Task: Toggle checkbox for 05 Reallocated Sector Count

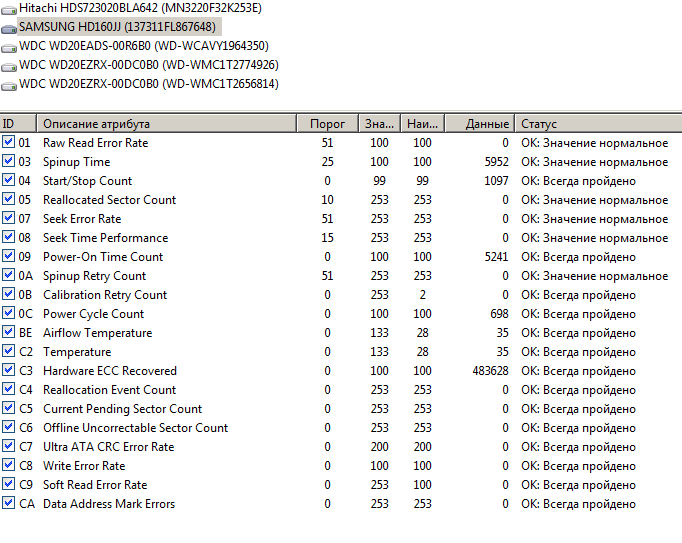Action: click(x=8, y=199)
